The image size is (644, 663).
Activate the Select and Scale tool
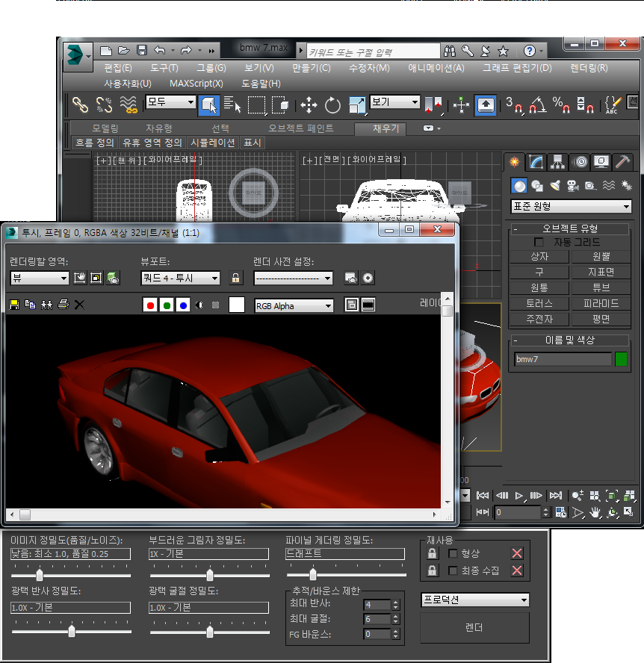pos(356,105)
